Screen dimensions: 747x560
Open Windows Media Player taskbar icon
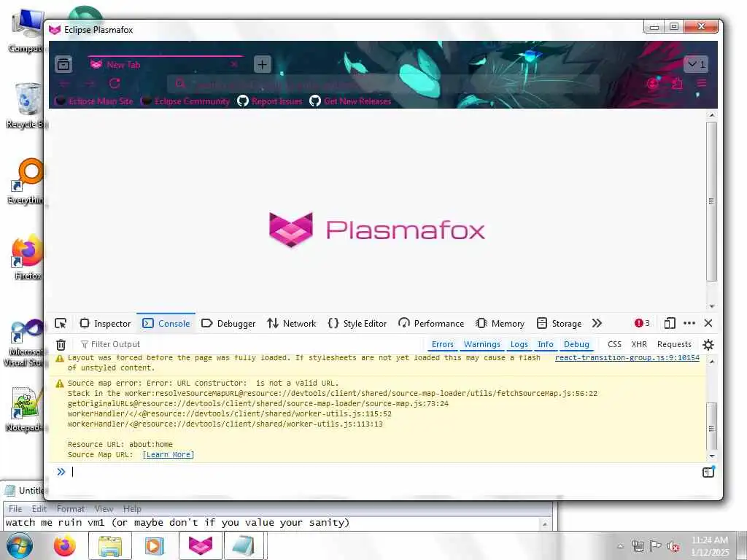coord(155,545)
